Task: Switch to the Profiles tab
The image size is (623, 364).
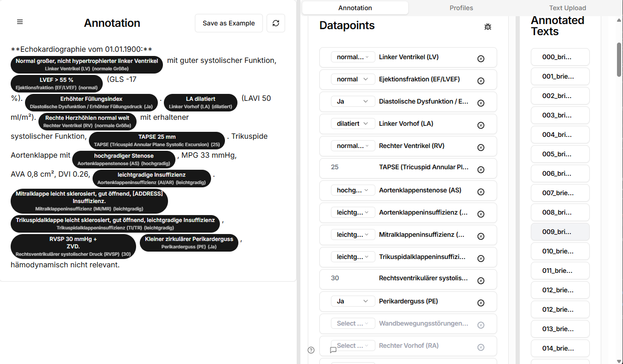Action: pos(461,8)
